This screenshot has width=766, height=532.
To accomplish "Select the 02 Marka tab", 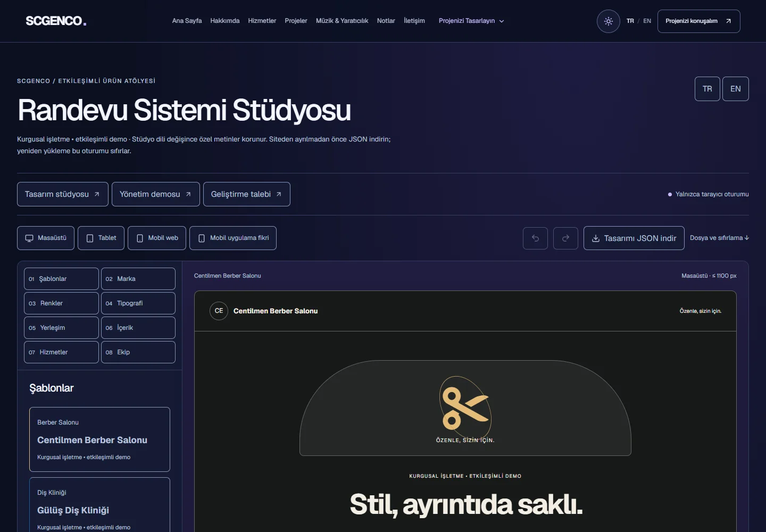I will (138, 279).
